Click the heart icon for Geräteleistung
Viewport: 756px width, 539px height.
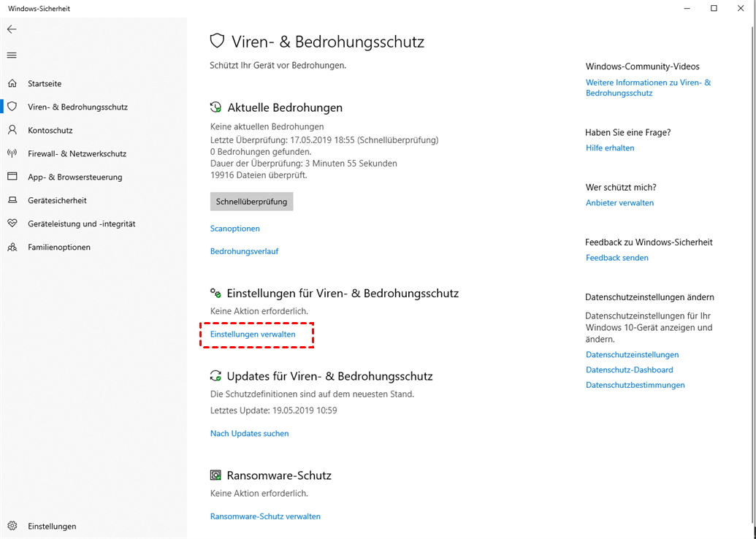click(x=12, y=223)
